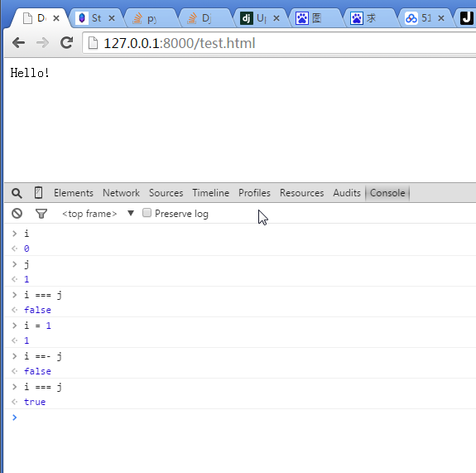
Task: Close the '51' browser tab
Action: [441, 18]
